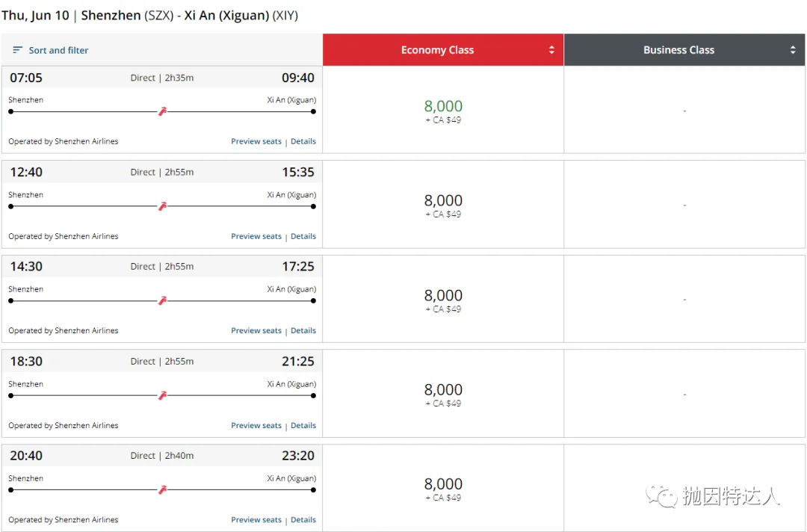Open the Sort and filter options
This screenshot has height=532, width=807.
(x=58, y=50)
